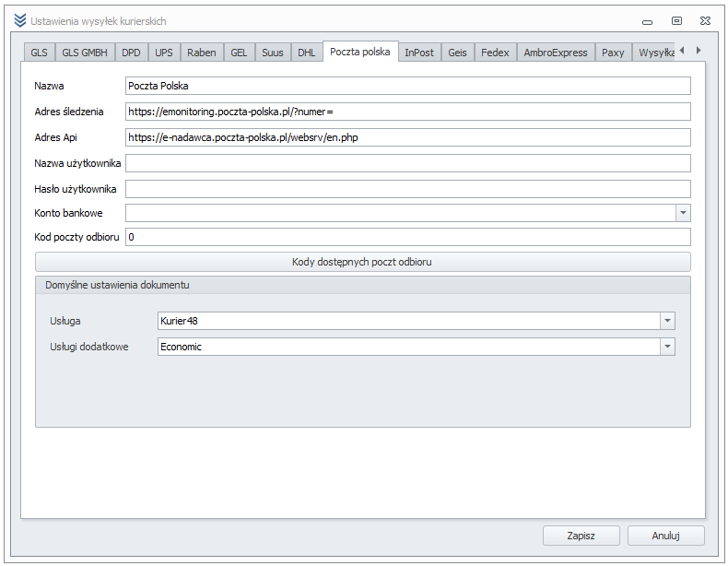Screen dimensions: 728x566
Task: Switch to the GEL tab
Action: [x=239, y=53]
